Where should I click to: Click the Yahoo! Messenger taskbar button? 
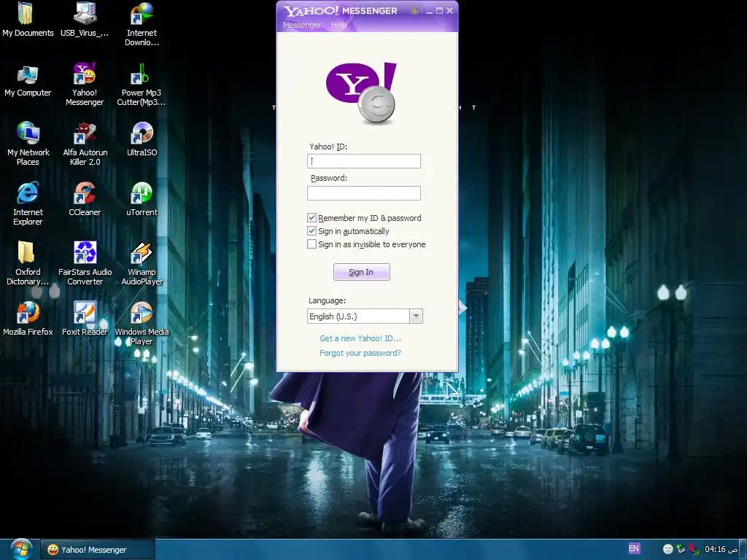pos(98,550)
